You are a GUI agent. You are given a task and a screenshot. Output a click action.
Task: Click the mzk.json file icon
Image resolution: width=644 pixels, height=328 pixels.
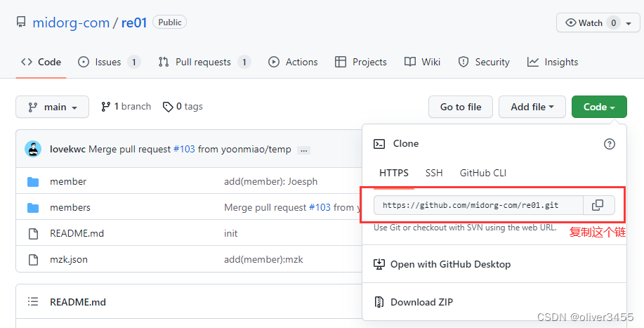(33, 259)
